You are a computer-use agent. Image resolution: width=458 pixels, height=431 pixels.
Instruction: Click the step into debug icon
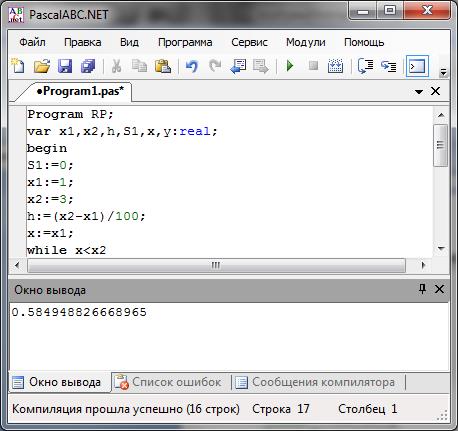(x=365, y=66)
